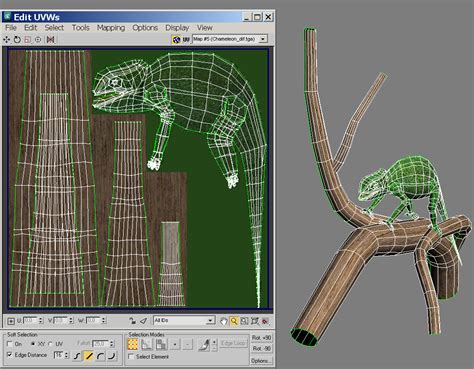Viewport: 474px width, 369px height.
Task: Click the Absolute/Offset mode icon beside U field
Action: click(11, 321)
